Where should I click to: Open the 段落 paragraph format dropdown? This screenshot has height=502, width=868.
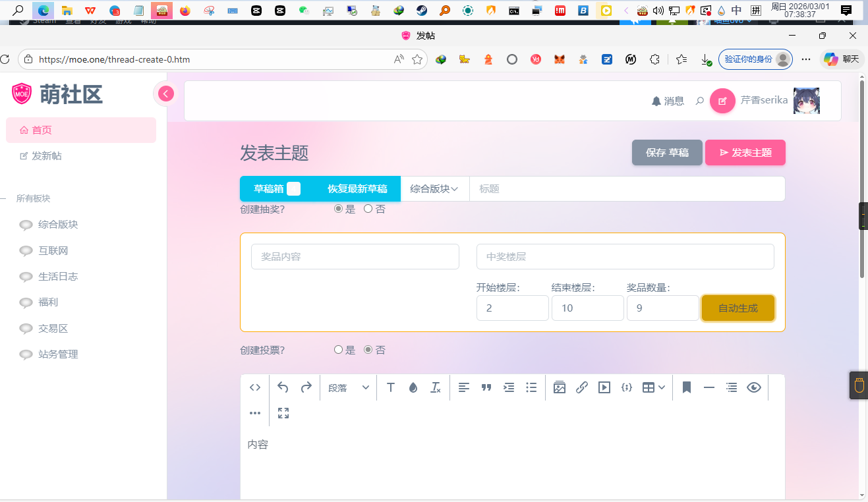tap(349, 387)
